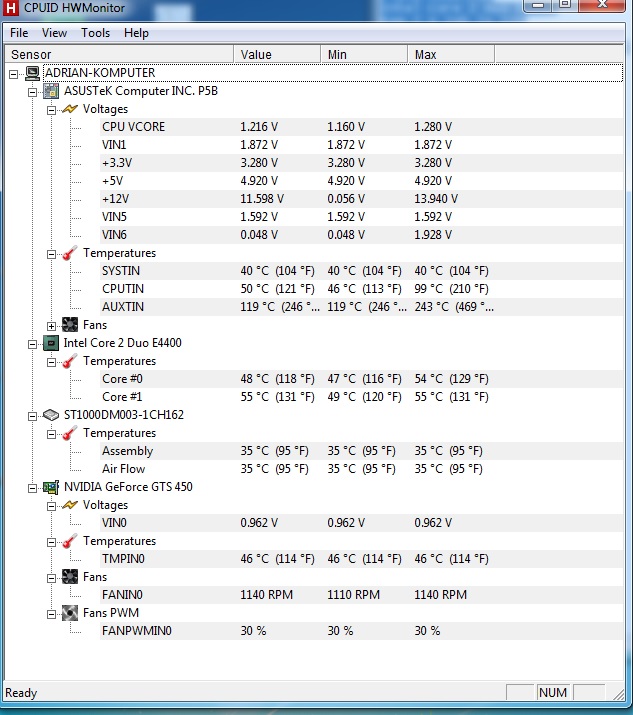This screenshot has width=633, height=715.
Task: Select the TMPIN0 temperature row
Action: (x=362, y=559)
